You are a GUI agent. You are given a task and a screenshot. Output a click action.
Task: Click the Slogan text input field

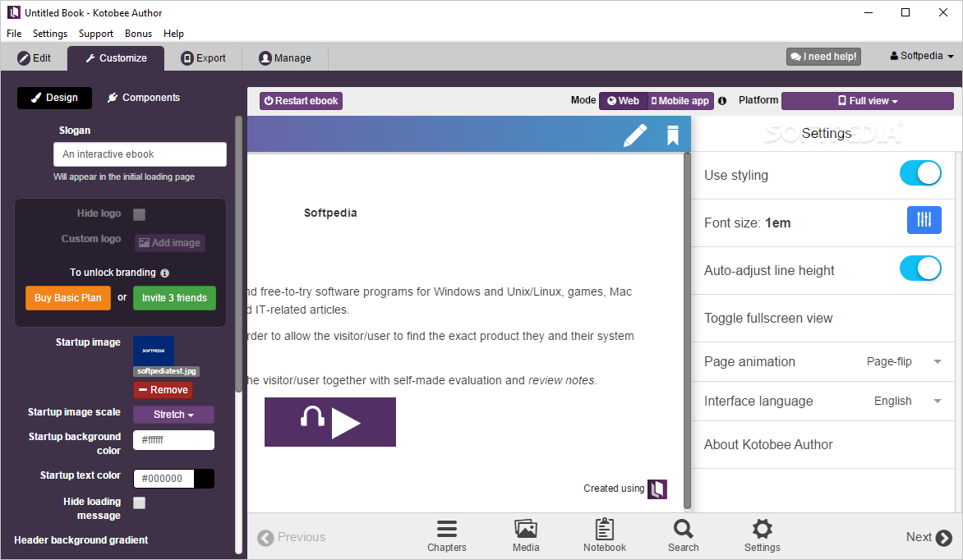pos(140,154)
